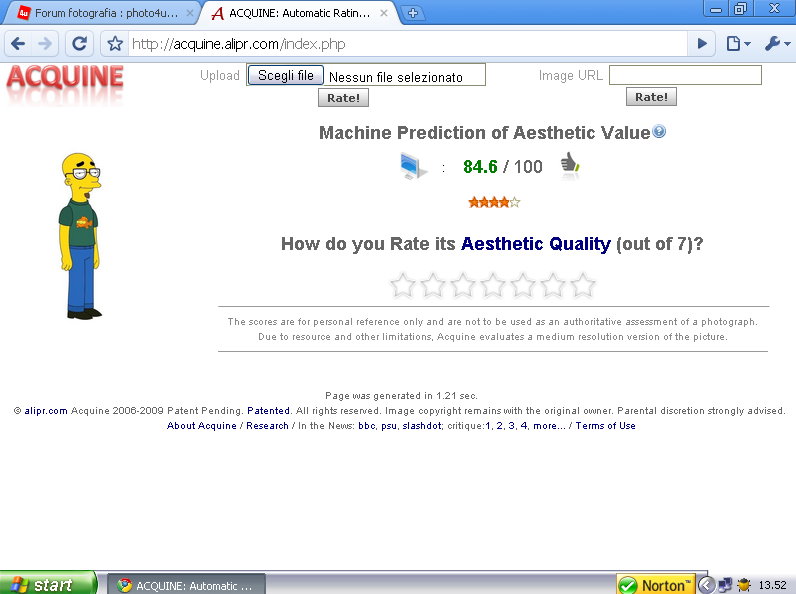
Task: Click the browser forward arrow button
Action: [46, 44]
